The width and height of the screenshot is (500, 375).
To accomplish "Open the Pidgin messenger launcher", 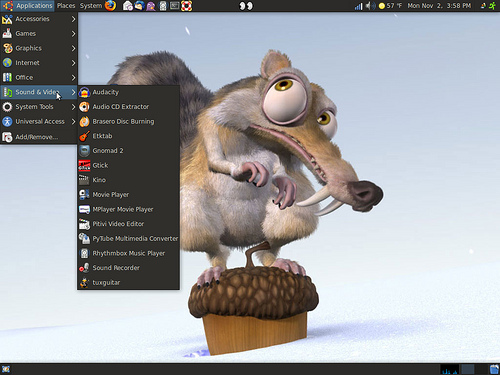I will point(151,6).
